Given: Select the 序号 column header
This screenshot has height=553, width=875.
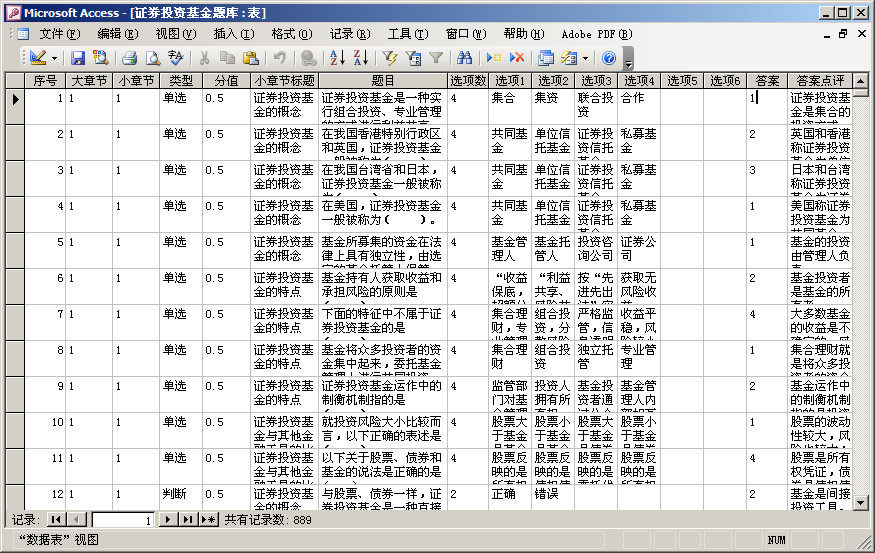Looking at the screenshot, I should click(x=45, y=81).
